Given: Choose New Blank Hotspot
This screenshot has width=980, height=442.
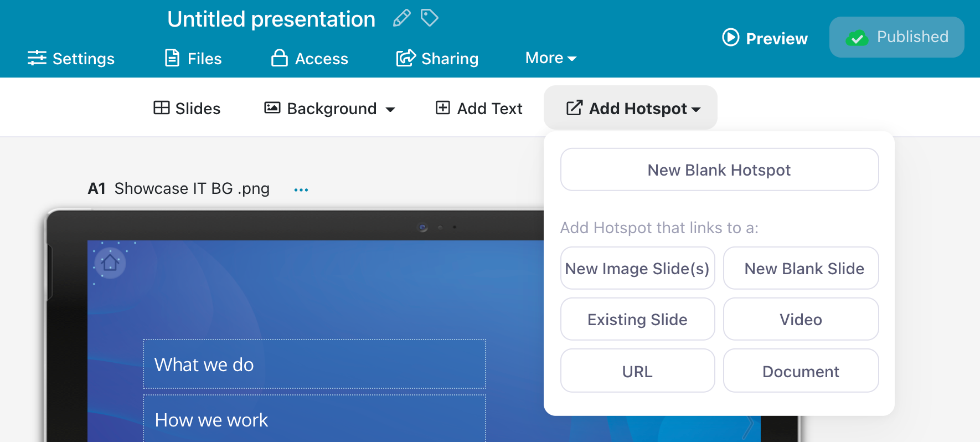Looking at the screenshot, I should (x=719, y=169).
